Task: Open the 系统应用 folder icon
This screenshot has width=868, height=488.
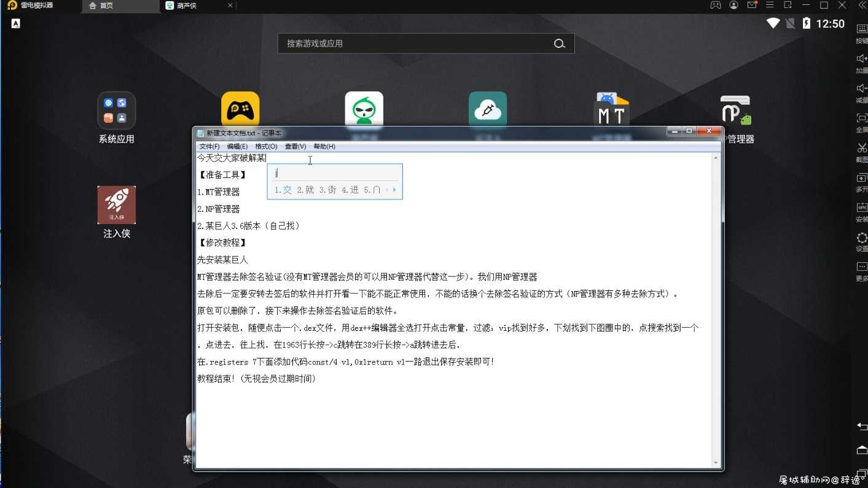Action: (x=116, y=110)
